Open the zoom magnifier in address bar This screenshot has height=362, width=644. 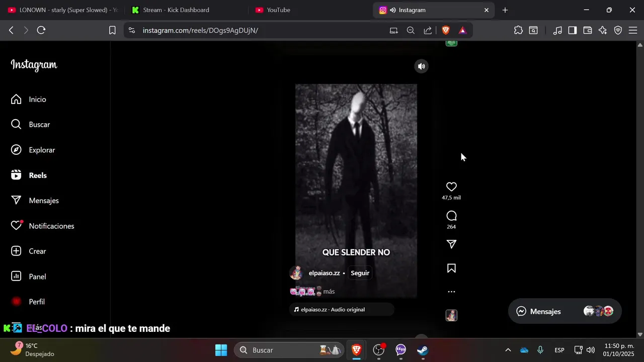pos(411,30)
